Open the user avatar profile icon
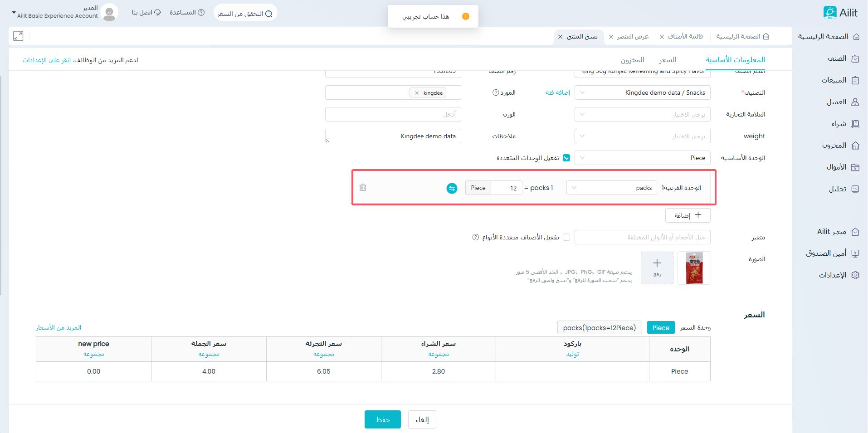Screen dimensions: 868x433 coord(109,13)
